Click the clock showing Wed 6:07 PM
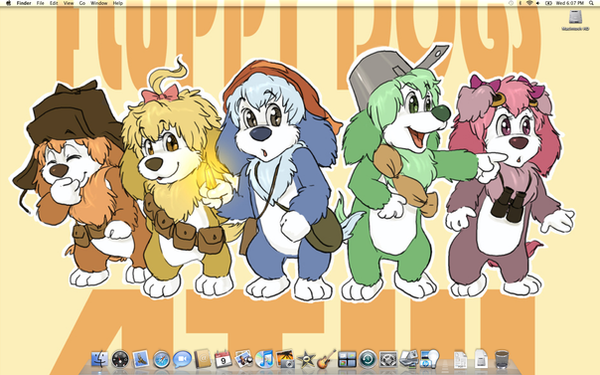Image resolution: width=600 pixels, height=375 pixels. [x=570, y=3]
